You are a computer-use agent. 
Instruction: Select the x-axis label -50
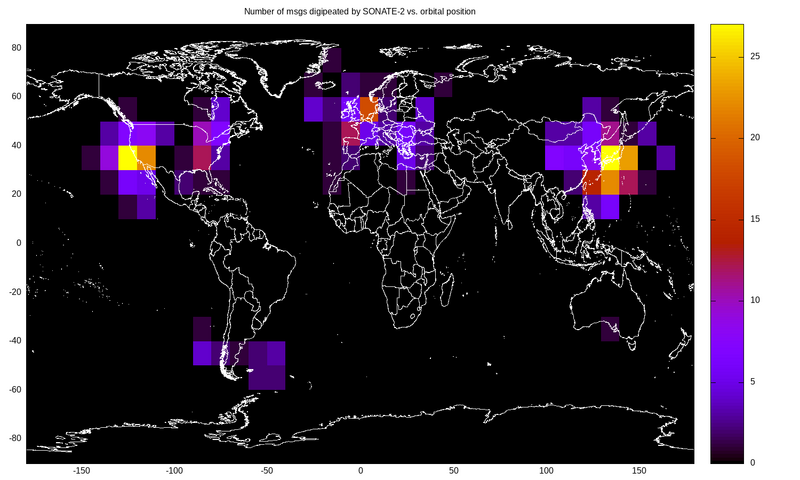click(267, 470)
